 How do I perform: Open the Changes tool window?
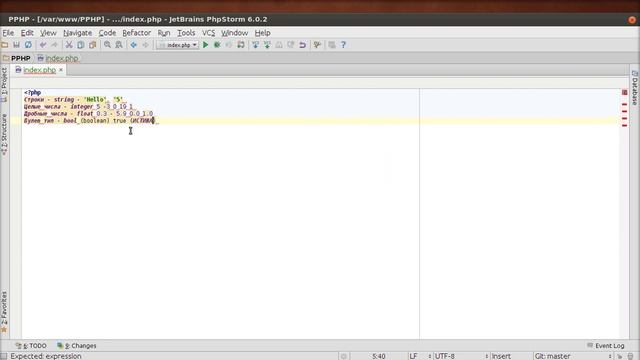click(x=77, y=346)
